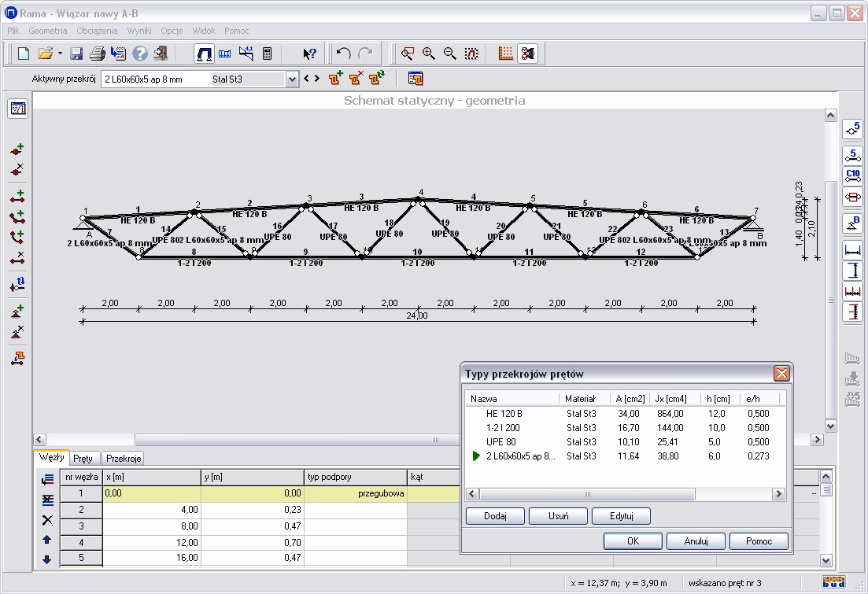Click the Print icon in toolbar
This screenshot has width=868, height=594.
pos(97,53)
